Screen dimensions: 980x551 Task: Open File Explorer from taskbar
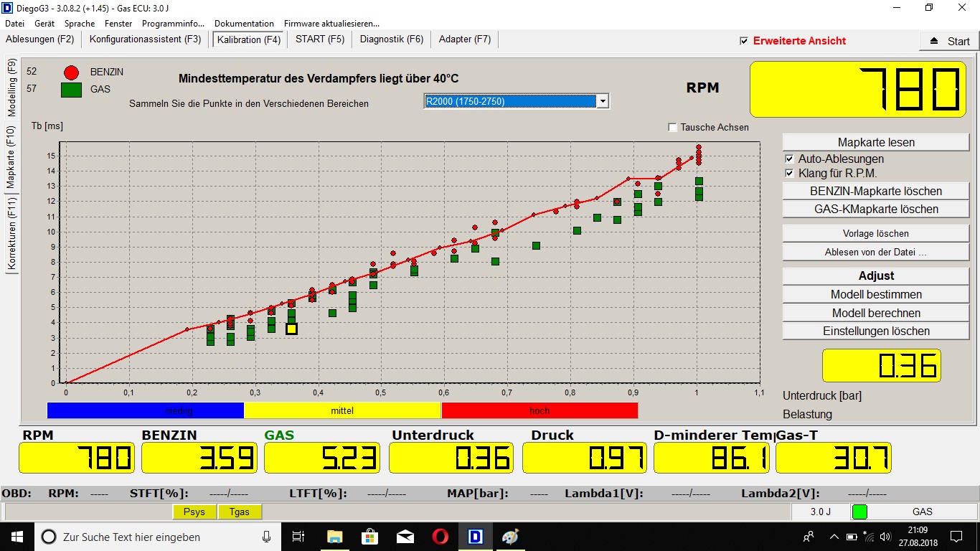334,537
